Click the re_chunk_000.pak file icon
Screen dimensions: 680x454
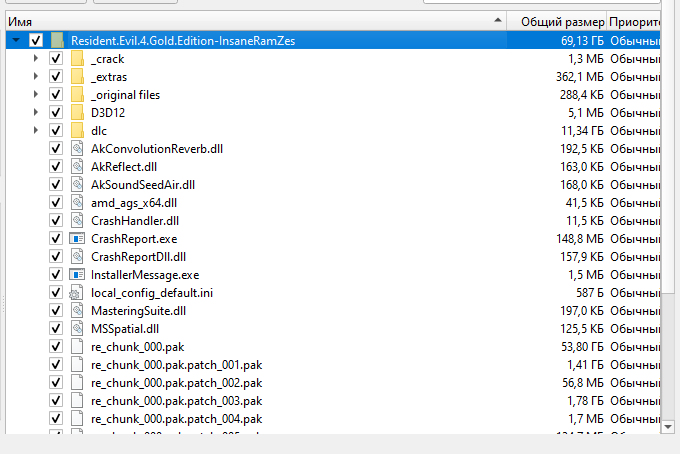tap(77, 346)
